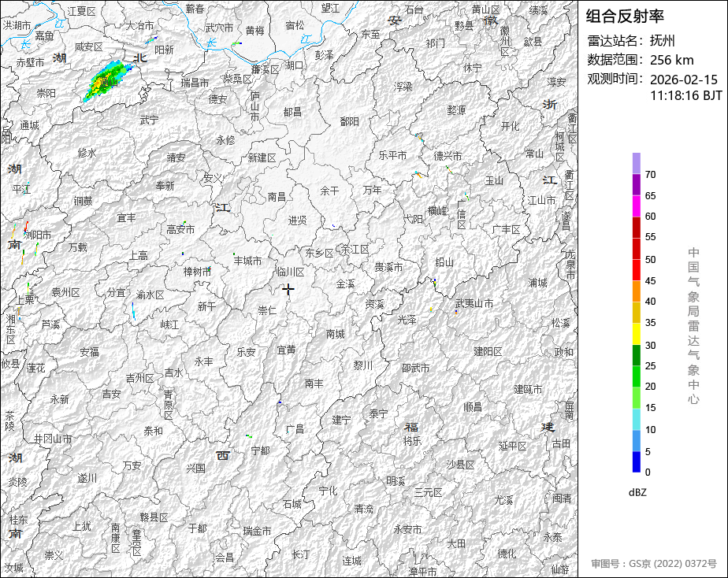Click the 樟树市 map label
Image resolution: width=728 pixels, height=578 pixels.
point(197,272)
